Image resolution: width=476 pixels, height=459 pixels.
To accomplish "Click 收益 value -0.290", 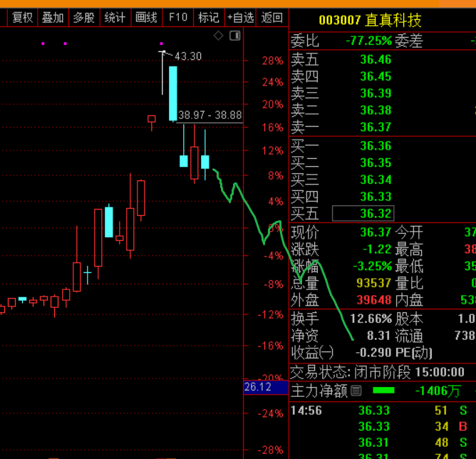I will coord(373,353).
